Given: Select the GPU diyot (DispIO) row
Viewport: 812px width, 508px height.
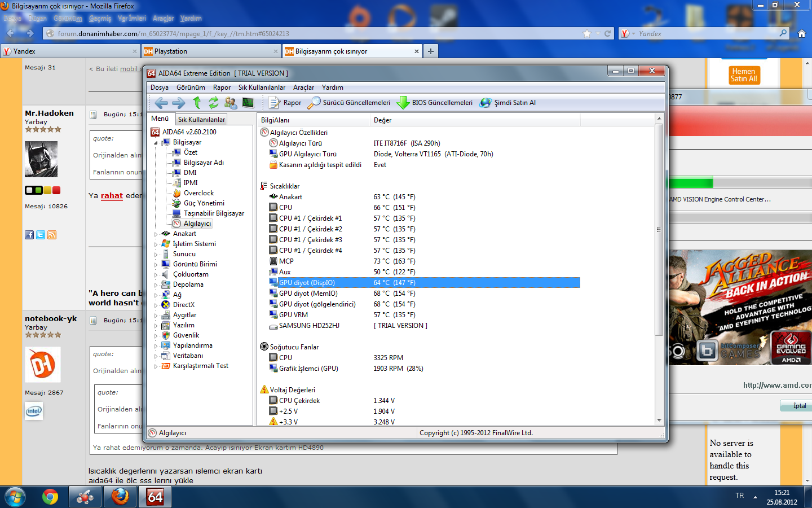Looking at the screenshot, I should 420,283.
